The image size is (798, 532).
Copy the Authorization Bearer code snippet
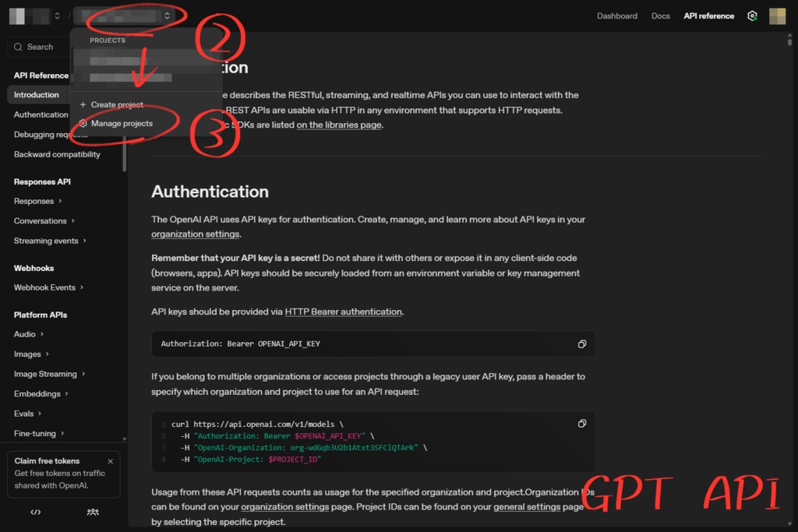click(581, 344)
